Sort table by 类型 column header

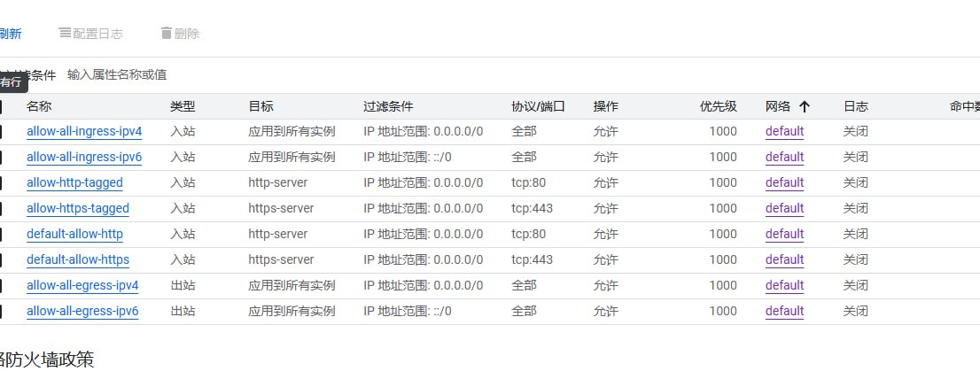[183, 106]
